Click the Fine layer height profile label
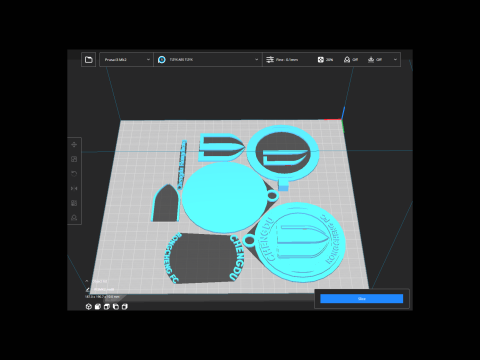Screen dimensions: 480x360 [x=287, y=60]
